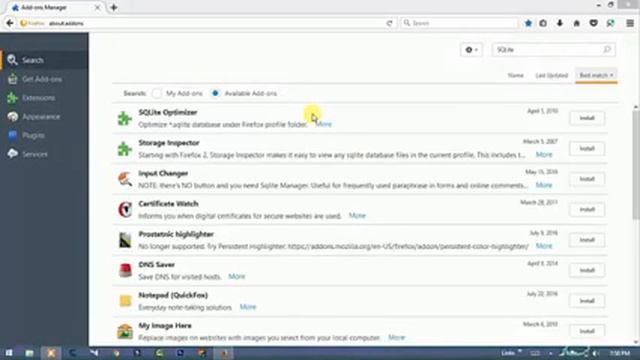Click the Input Changer add-on icon
Viewport: 640px width, 360px height.
pos(124,179)
